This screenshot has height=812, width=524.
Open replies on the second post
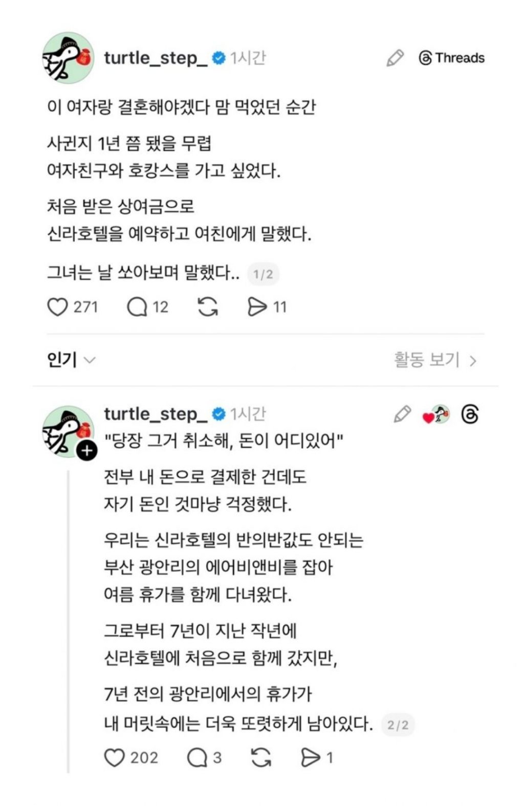tap(196, 757)
